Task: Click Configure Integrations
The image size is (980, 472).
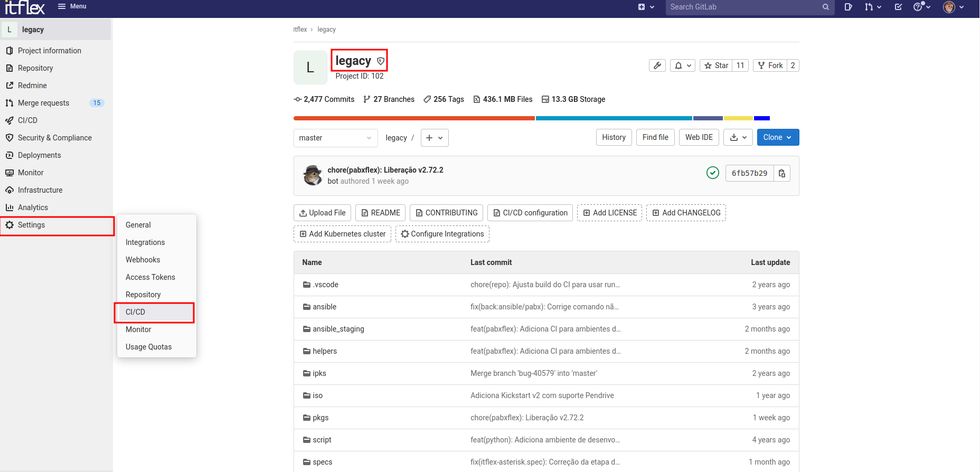Action: (442, 234)
